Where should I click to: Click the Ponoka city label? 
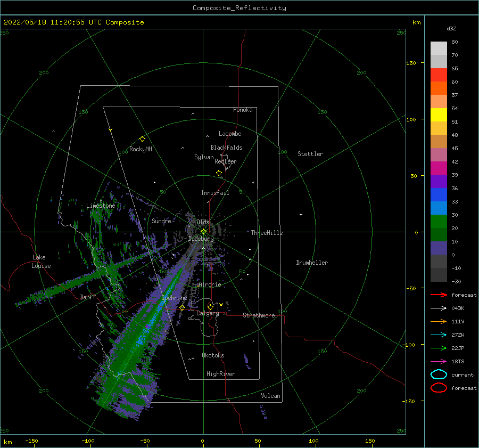click(x=243, y=110)
